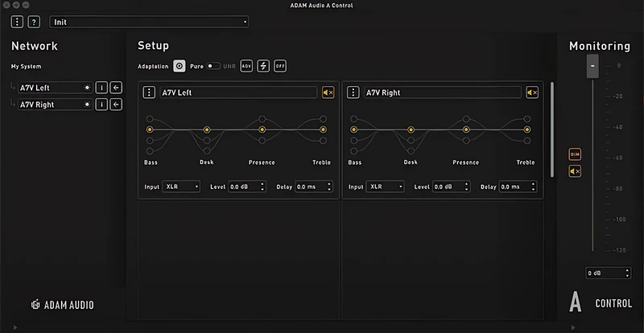Click the ADAM Audio A Control window title
Viewport: 644px width, 333px height.
tap(321, 6)
